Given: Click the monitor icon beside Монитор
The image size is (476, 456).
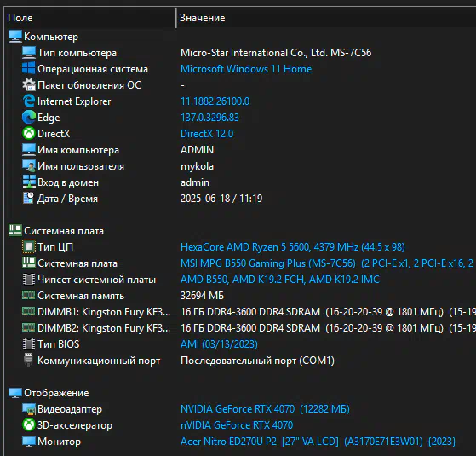Looking at the screenshot, I should (29, 442).
